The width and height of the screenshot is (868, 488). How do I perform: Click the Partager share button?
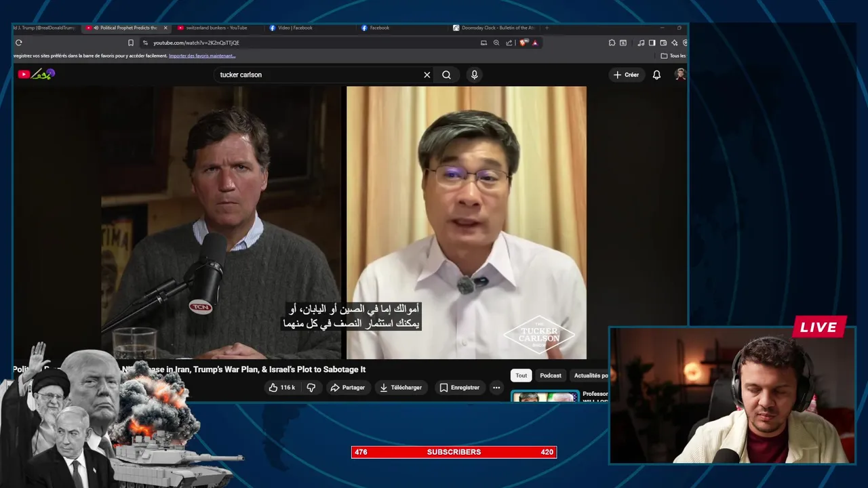tap(347, 388)
